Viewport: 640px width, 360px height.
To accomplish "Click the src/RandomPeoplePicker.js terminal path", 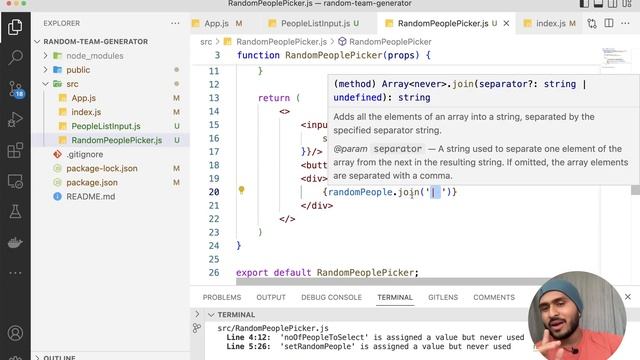I will point(273,328).
